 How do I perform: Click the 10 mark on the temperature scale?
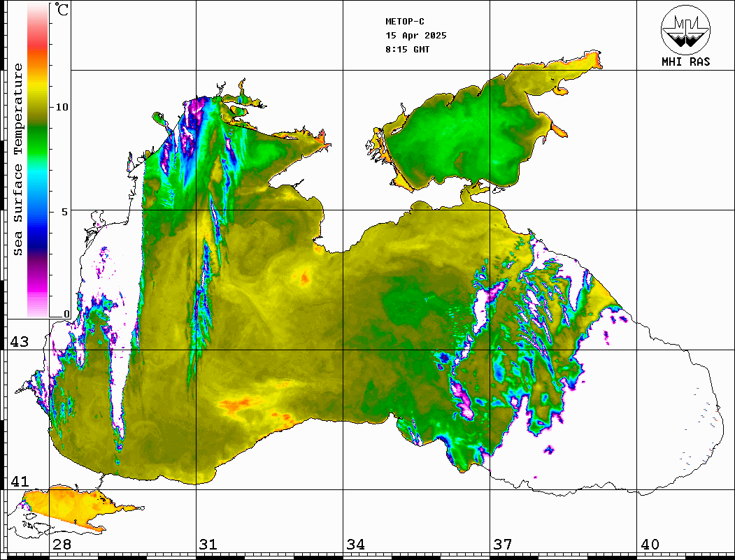pyautogui.click(x=62, y=107)
